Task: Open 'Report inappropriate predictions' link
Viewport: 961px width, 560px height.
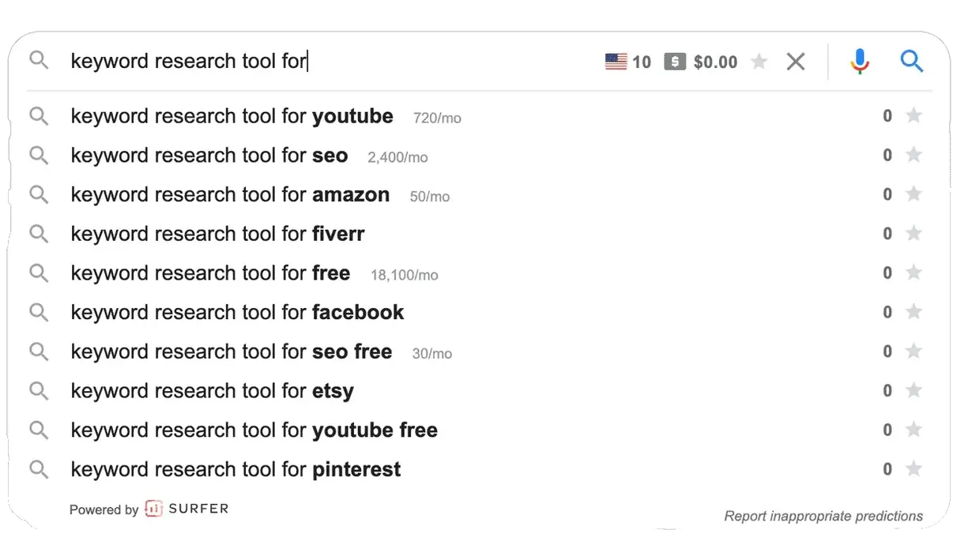Action: click(823, 516)
